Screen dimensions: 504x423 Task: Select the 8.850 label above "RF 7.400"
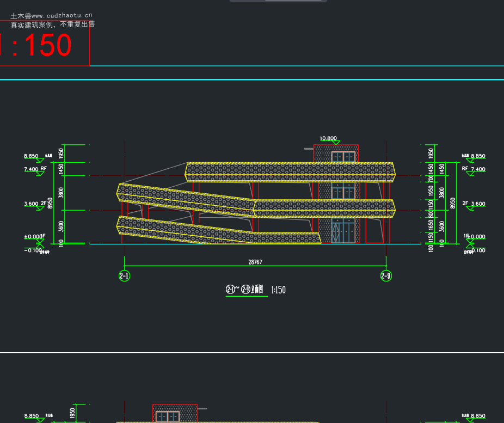point(478,156)
